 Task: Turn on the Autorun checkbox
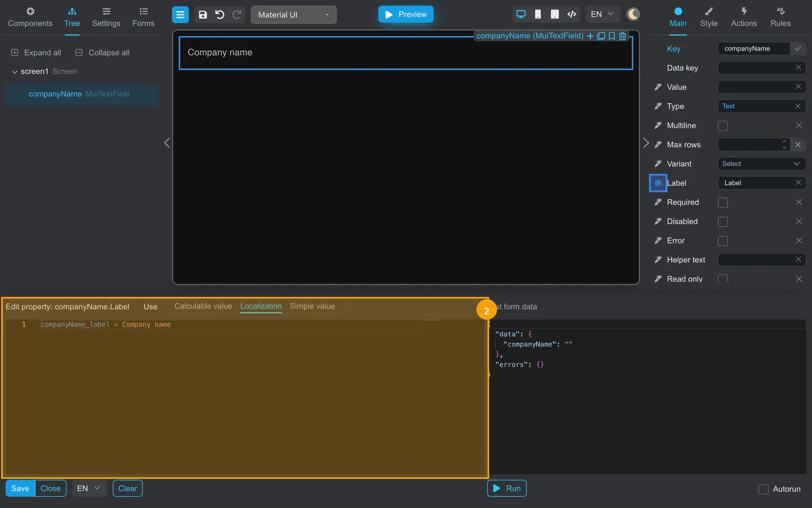pyautogui.click(x=764, y=489)
